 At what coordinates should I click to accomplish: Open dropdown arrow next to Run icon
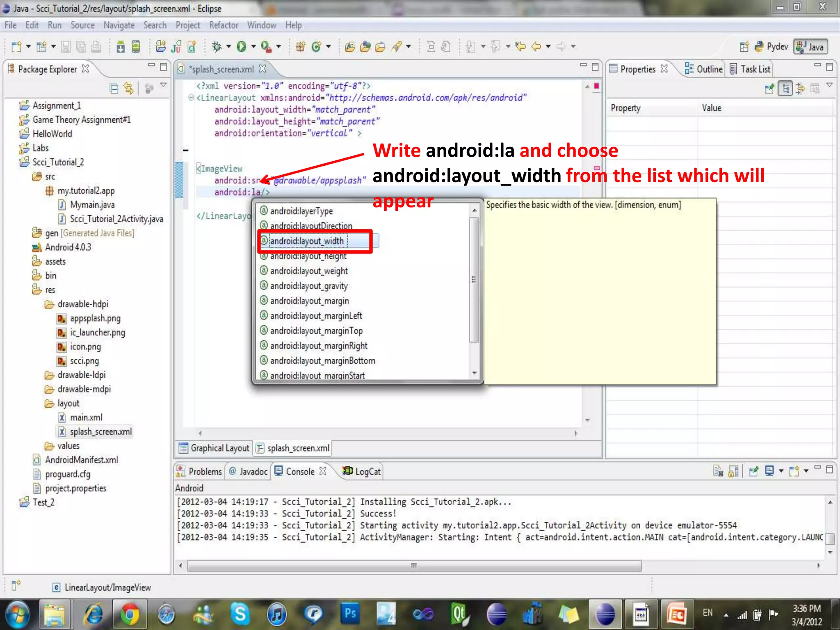(x=253, y=47)
